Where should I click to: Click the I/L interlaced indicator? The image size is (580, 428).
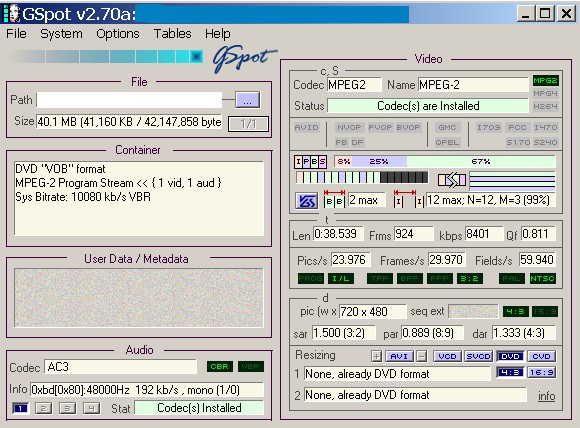click(341, 278)
